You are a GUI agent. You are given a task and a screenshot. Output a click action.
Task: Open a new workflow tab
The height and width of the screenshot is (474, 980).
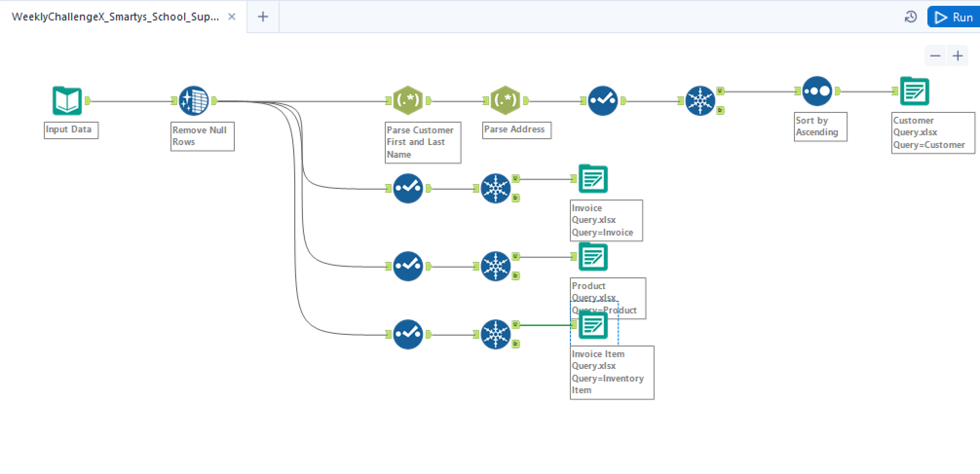[x=263, y=17]
